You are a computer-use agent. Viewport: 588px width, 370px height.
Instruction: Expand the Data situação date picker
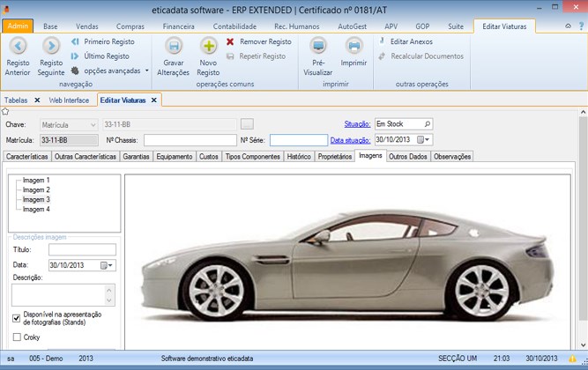click(426, 139)
